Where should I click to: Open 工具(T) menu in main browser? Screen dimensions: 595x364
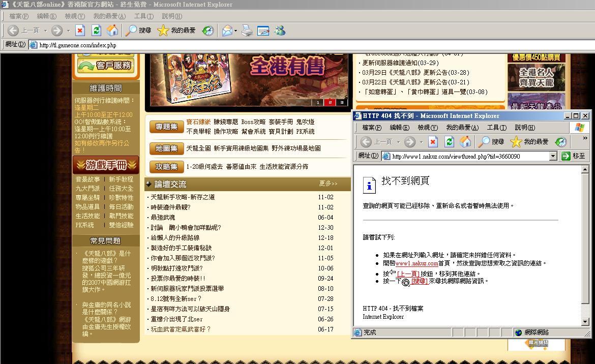pos(143,16)
